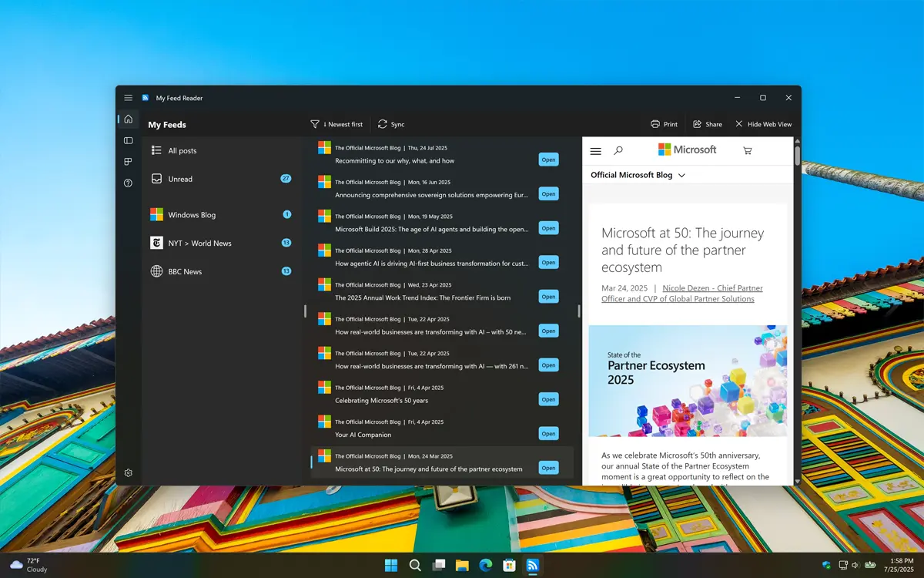The height and width of the screenshot is (578, 924).
Task: Print the current article
Action: click(x=664, y=124)
